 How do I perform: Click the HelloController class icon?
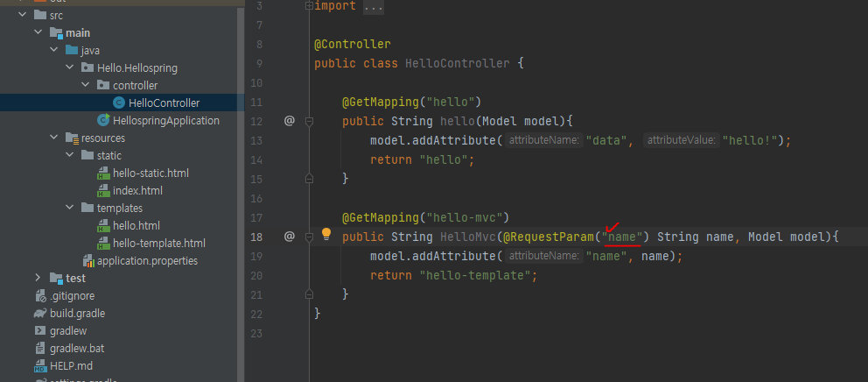118,103
